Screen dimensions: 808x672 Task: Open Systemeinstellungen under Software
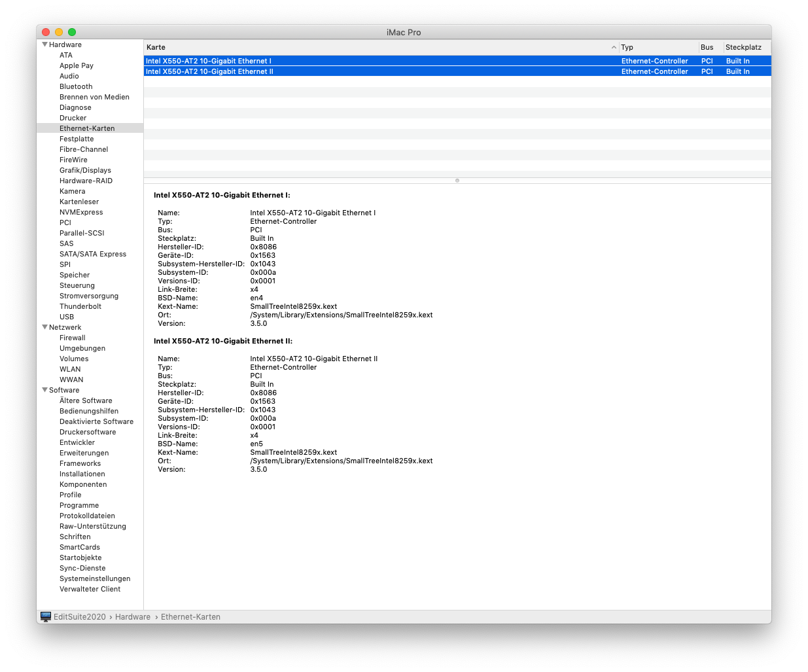[95, 578]
